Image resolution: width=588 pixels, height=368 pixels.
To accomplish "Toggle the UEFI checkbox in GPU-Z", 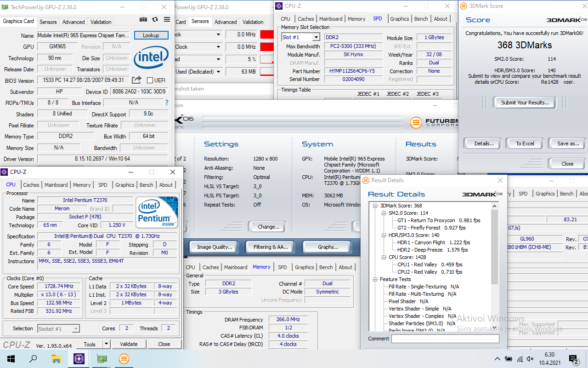I will click(x=150, y=80).
